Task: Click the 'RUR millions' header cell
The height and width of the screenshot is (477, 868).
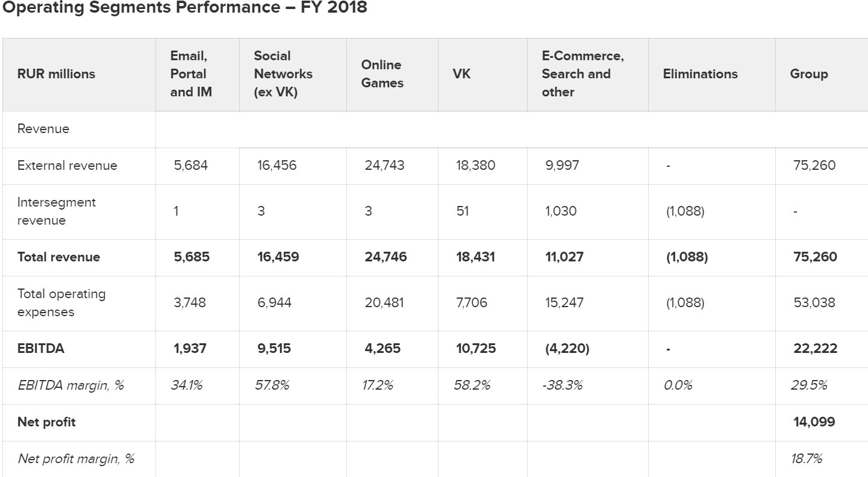Action: coord(56,74)
